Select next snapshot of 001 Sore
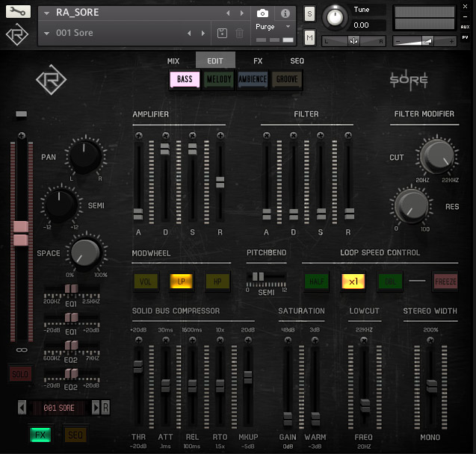This screenshot has height=454, width=476. pyautogui.click(x=203, y=33)
